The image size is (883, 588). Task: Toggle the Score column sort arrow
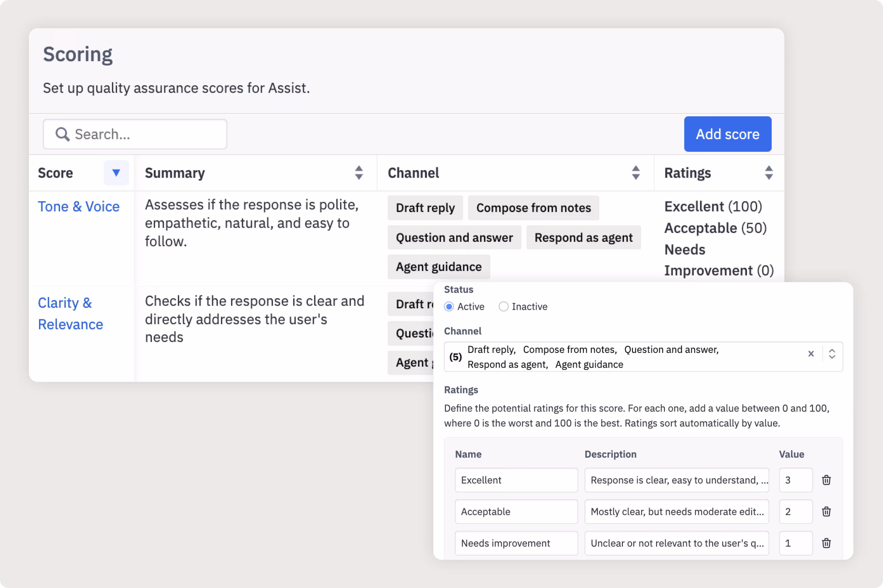tap(116, 173)
